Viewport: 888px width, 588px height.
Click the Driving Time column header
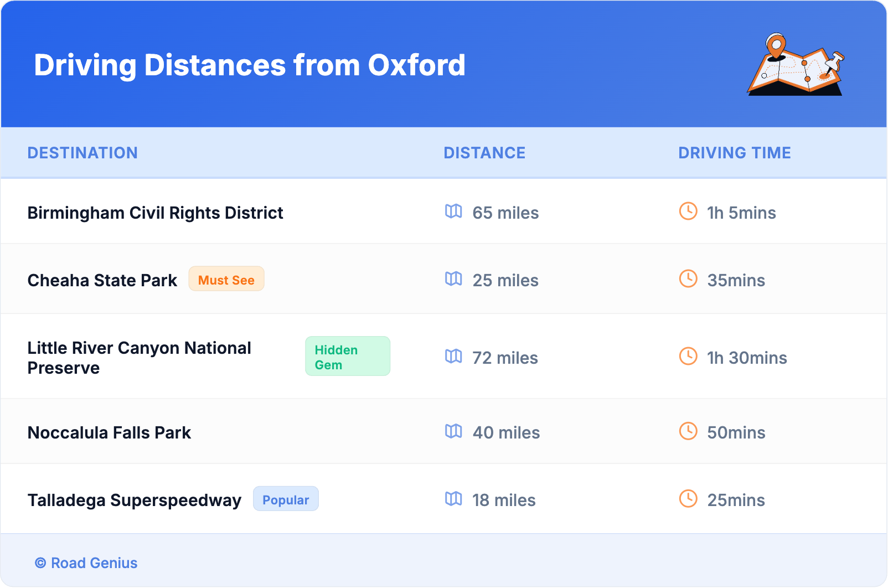point(734,153)
